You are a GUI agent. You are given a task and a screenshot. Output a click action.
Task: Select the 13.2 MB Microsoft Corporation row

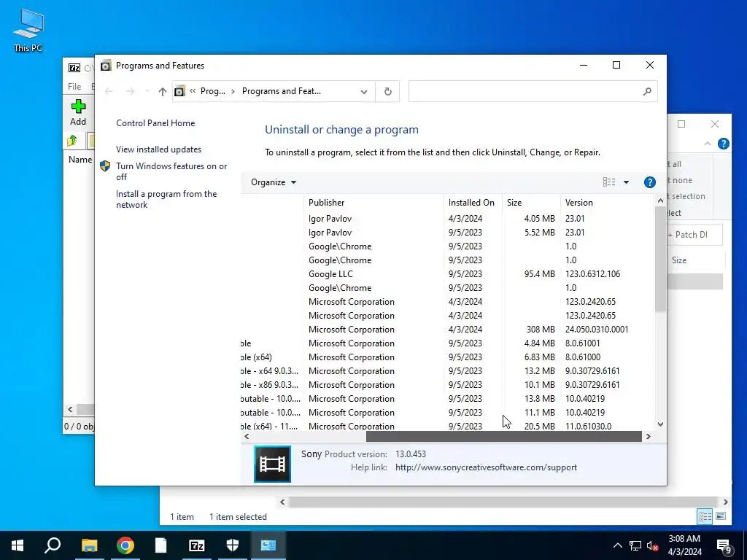coord(448,370)
